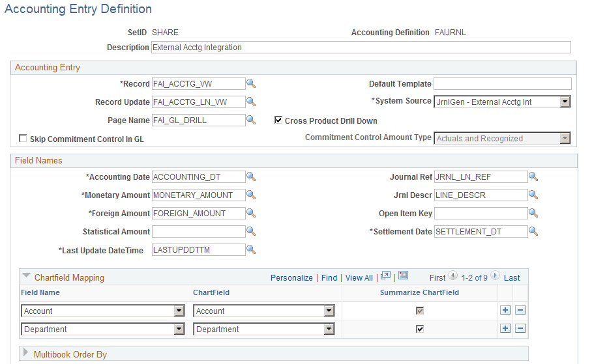
Task: Uncheck Cross Product Drill Down
Action: (x=278, y=120)
